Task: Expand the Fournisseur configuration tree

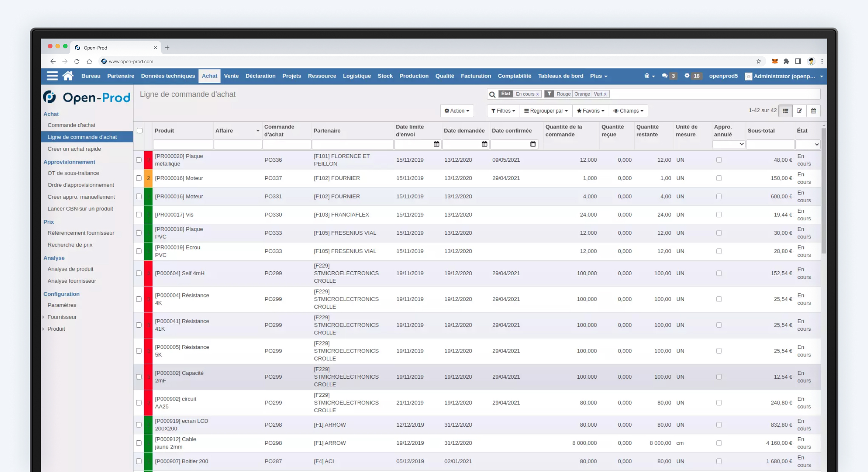Action: coord(43,317)
